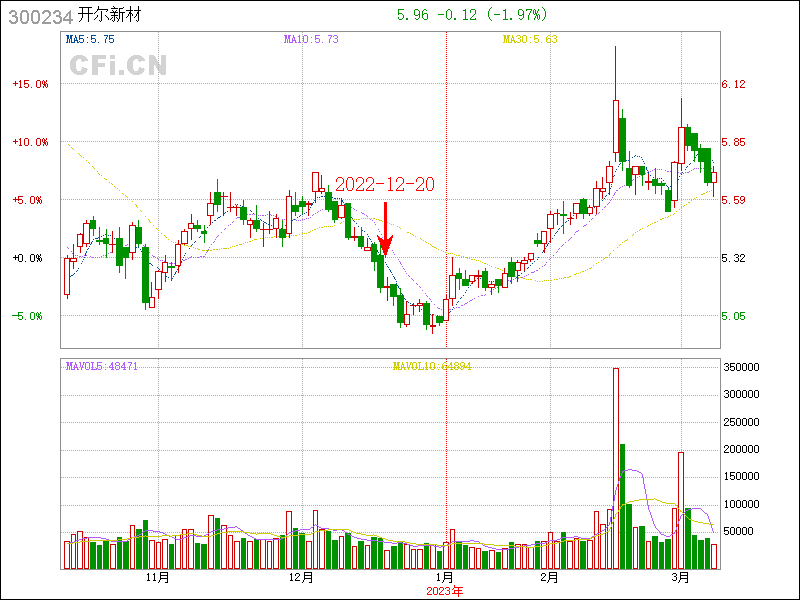
Task: Click the 5.96 current price text
Action: (412, 15)
